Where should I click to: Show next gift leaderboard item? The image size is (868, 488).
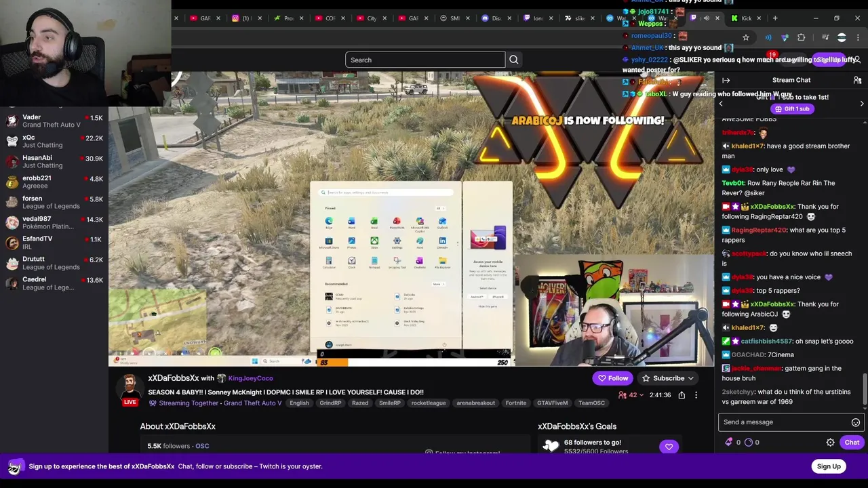pyautogui.click(x=862, y=104)
